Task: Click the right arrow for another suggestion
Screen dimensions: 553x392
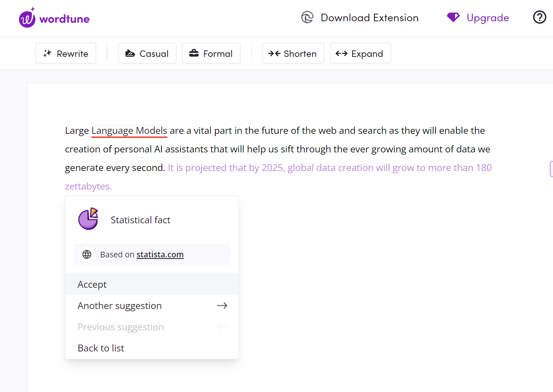Action: coord(222,306)
